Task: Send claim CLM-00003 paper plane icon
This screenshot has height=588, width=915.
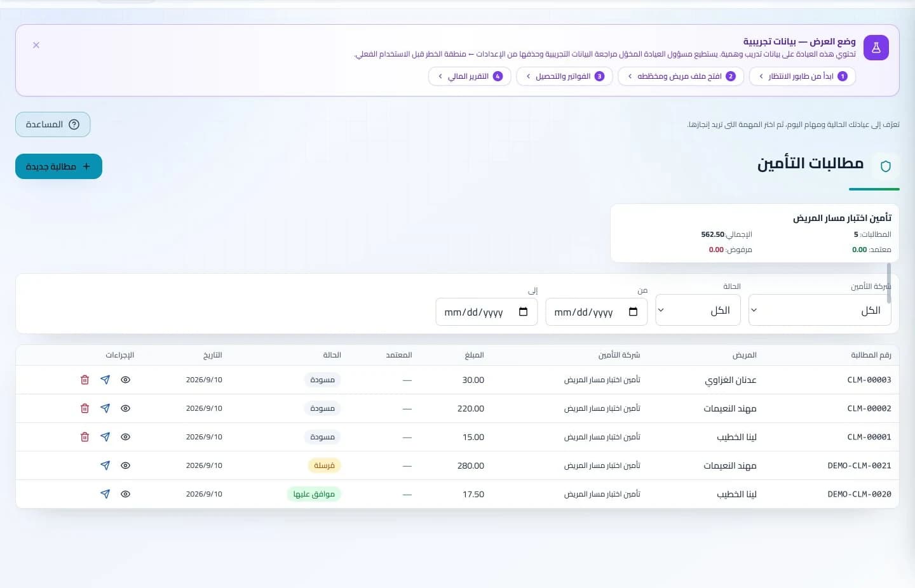Action: (105, 380)
